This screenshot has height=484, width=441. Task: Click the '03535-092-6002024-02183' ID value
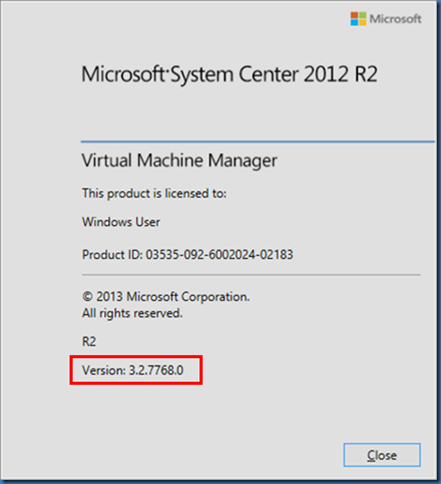point(220,255)
